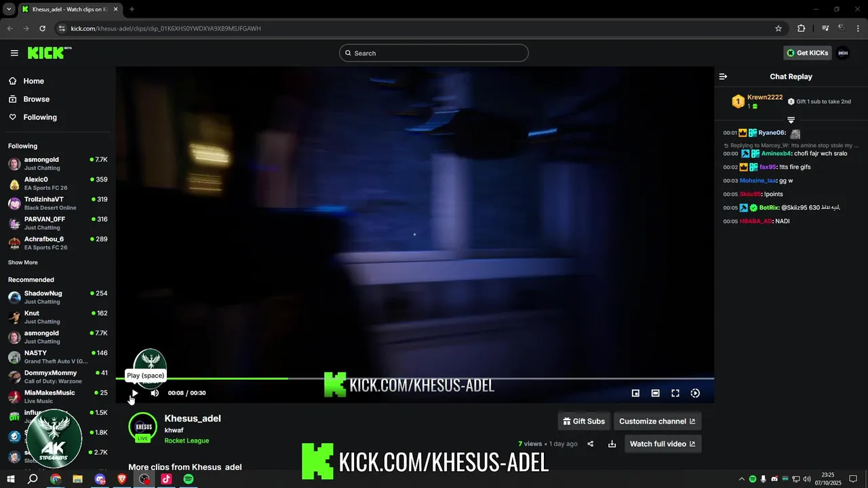Screen dimensions: 868x488
Task: Open Windows taskbar search
Action: pyautogui.click(x=33, y=479)
